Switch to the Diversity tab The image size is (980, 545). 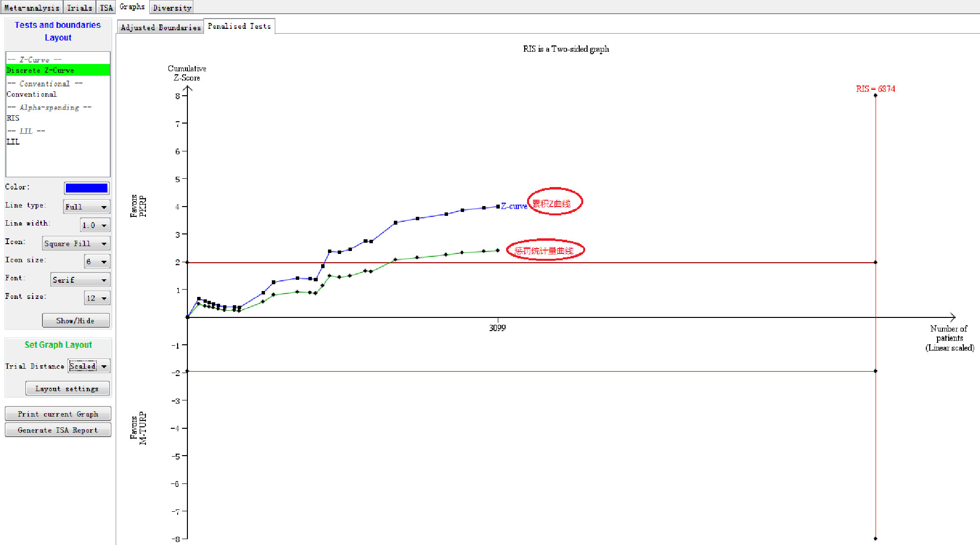click(172, 7)
